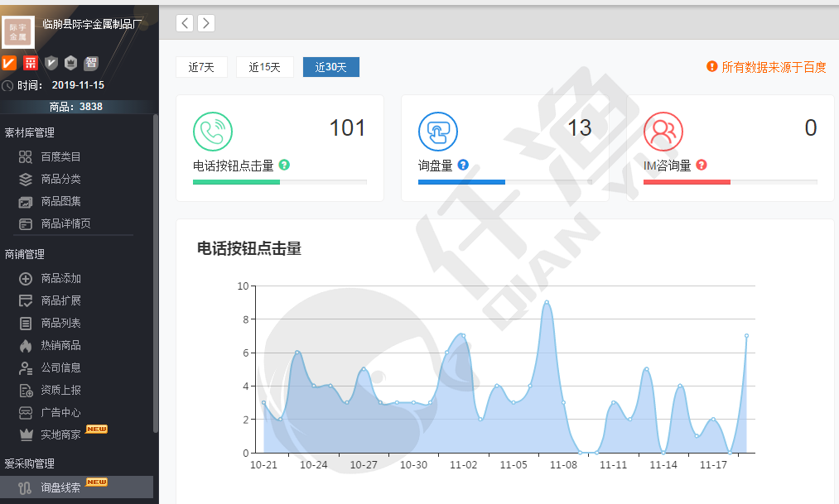The width and height of the screenshot is (839, 504).
Task: Click help icon beside 询盘量
Action: coord(463,165)
